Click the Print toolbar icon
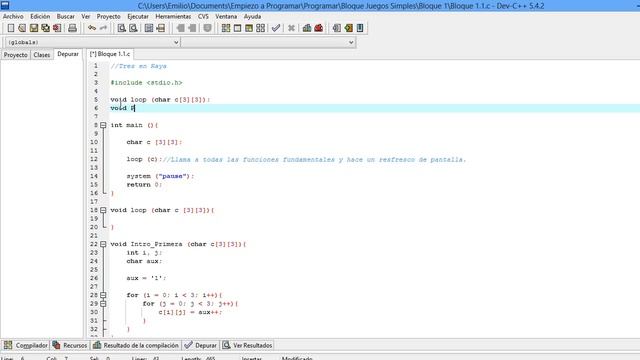This screenshot has height=360, width=640. click(x=72, y=28)
